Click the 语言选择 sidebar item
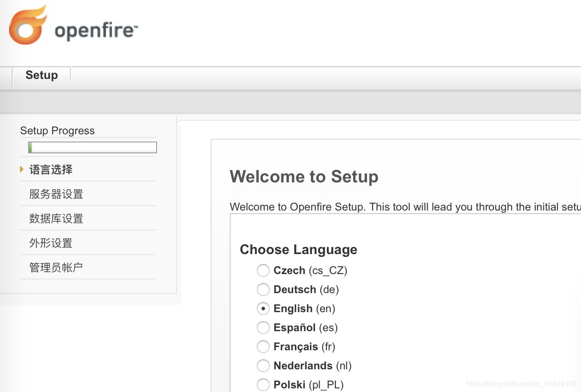The width and height of the screenshot is (581, 392). (50, 169)
